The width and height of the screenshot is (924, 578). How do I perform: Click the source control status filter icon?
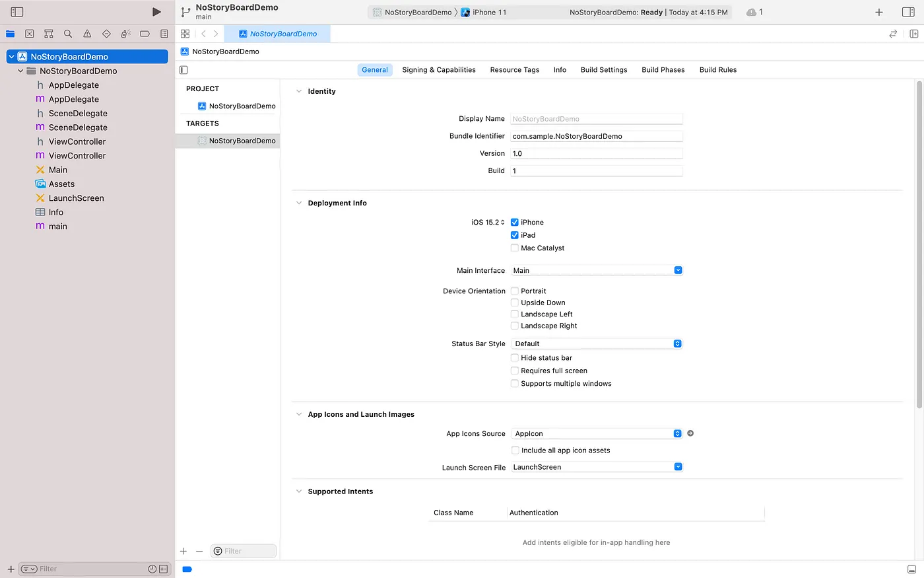[163, 569]
